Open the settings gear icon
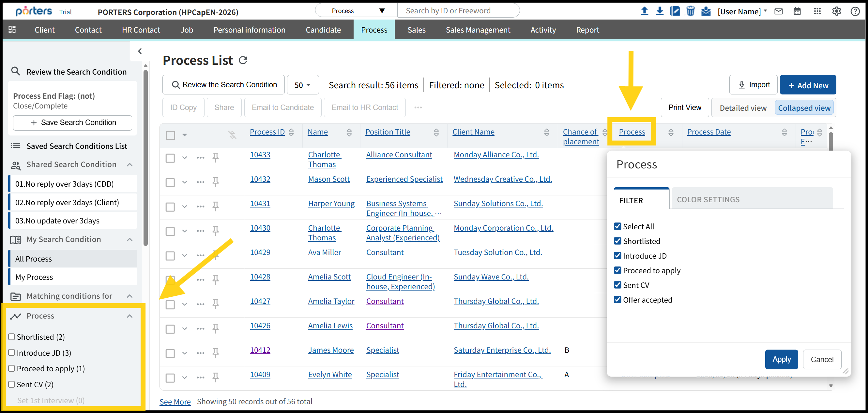This screenshot has height=413, width=868. point(836,11)
